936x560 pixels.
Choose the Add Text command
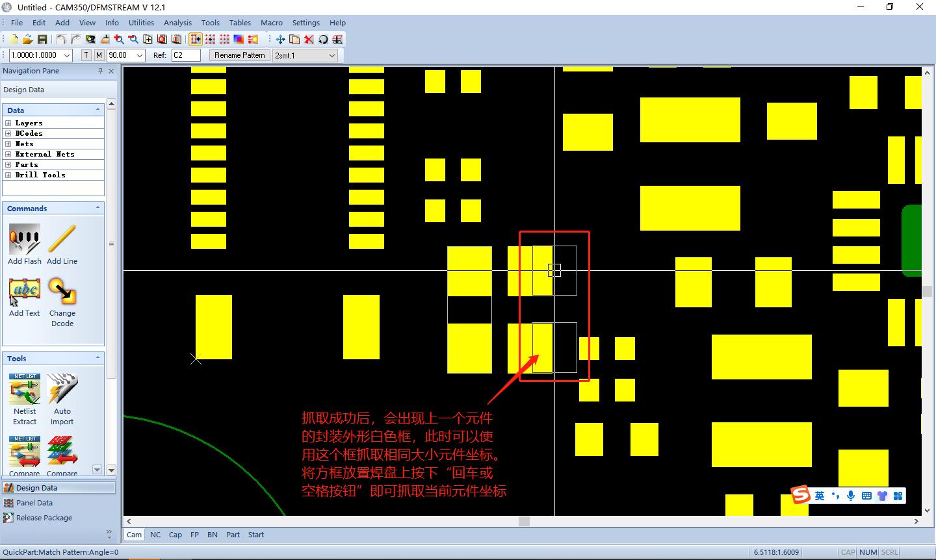point(24,292)
